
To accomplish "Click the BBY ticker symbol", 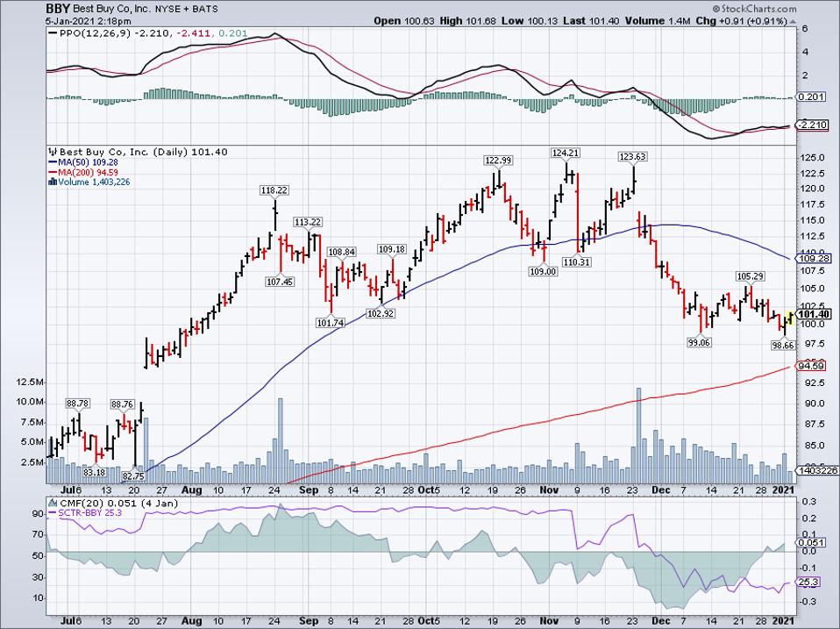I will click(59, 10).
